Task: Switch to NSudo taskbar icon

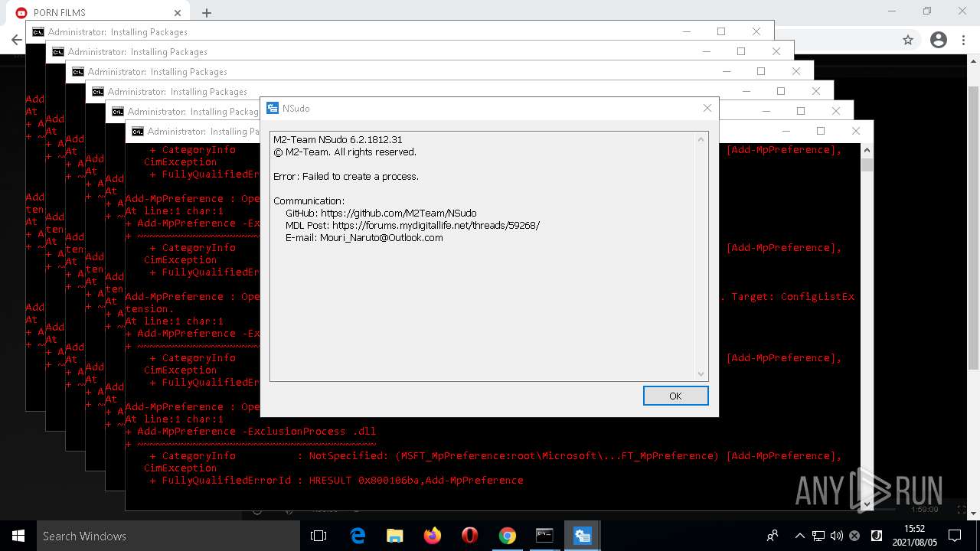Action: [582, 536]
